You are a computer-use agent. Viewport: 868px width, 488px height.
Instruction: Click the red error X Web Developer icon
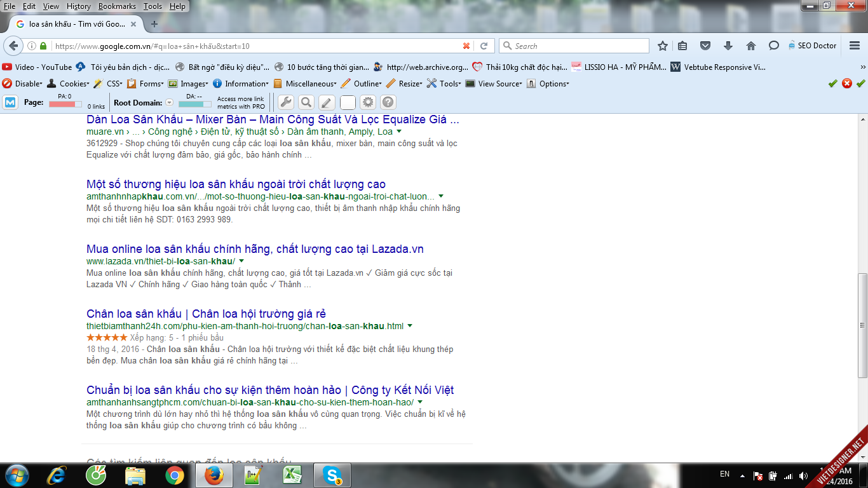click(x=847, y=83)
